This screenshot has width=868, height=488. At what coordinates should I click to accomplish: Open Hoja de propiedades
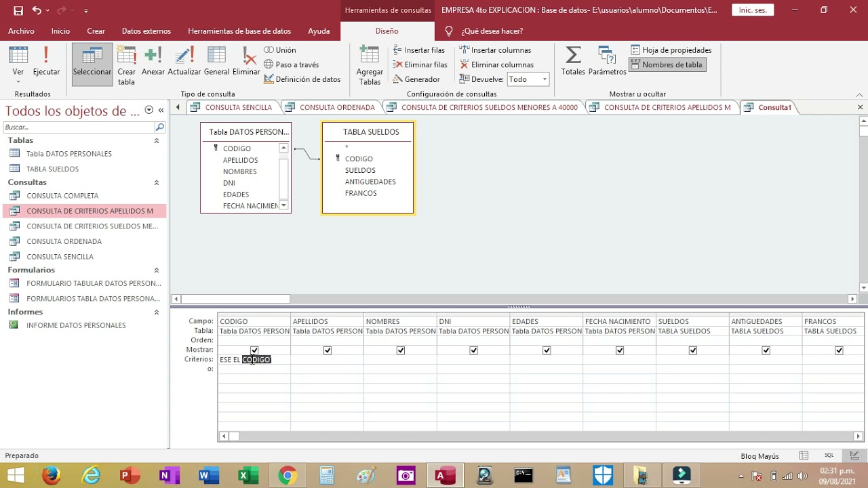coord(671,50)
